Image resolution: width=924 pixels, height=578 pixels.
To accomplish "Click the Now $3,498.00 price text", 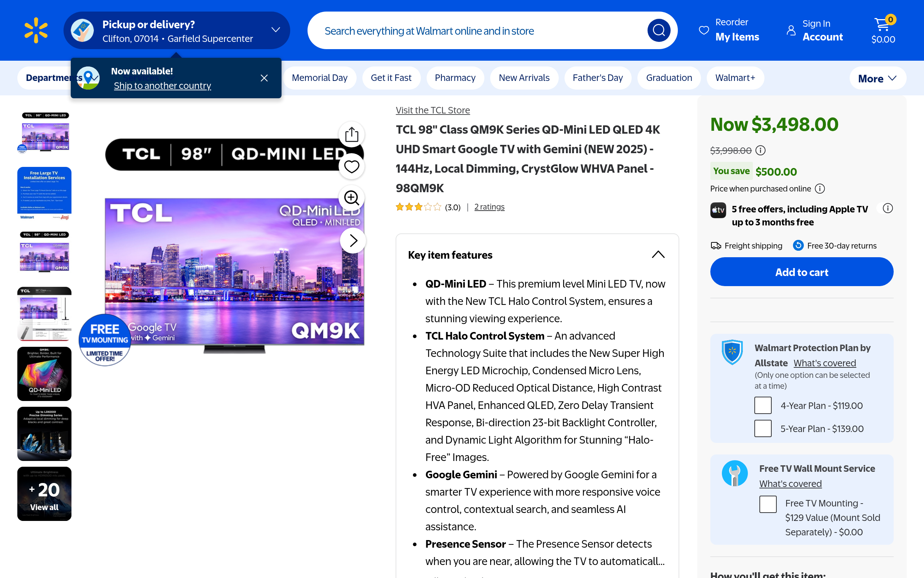I will coord(774,124).
